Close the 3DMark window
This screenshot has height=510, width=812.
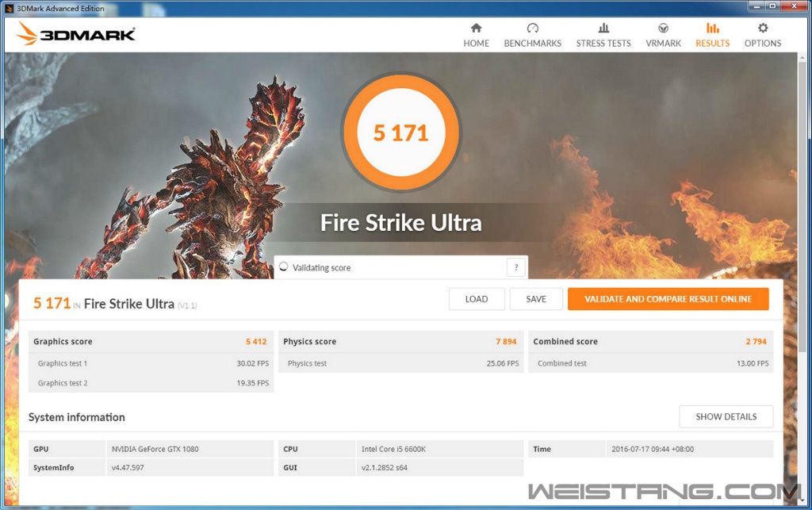795,6
